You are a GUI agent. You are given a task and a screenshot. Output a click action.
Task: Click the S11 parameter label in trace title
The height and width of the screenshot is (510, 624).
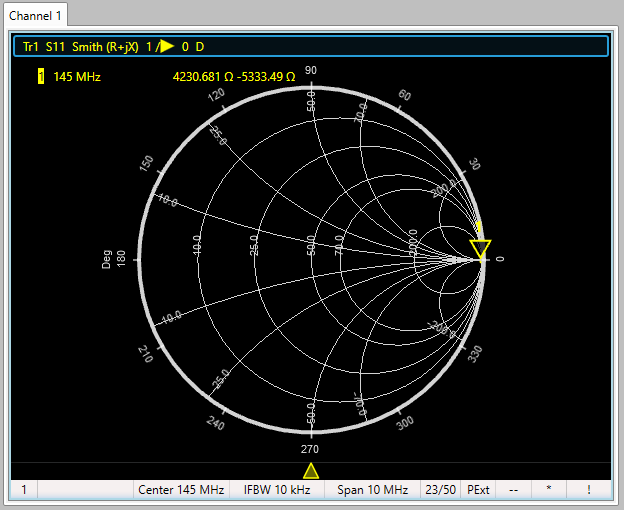point(57,47)
